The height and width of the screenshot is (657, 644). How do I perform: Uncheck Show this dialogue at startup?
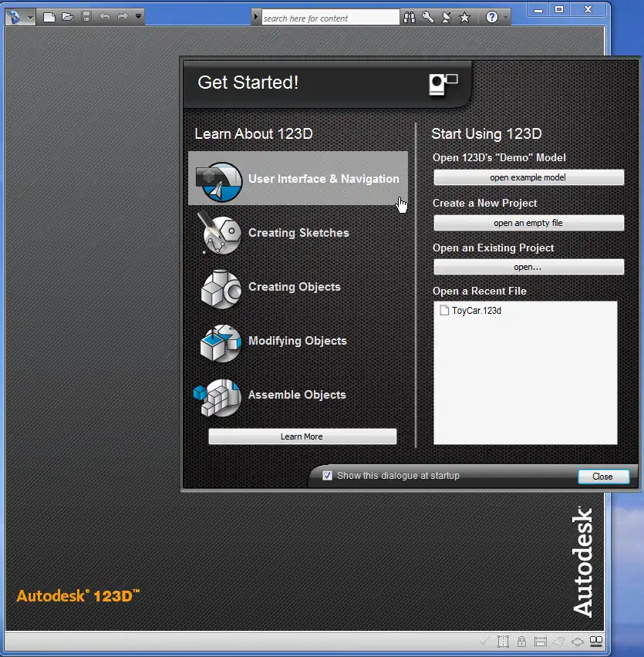pos(328,476)
